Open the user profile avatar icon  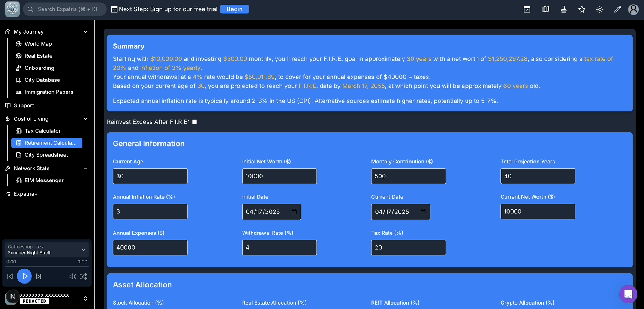634,9
